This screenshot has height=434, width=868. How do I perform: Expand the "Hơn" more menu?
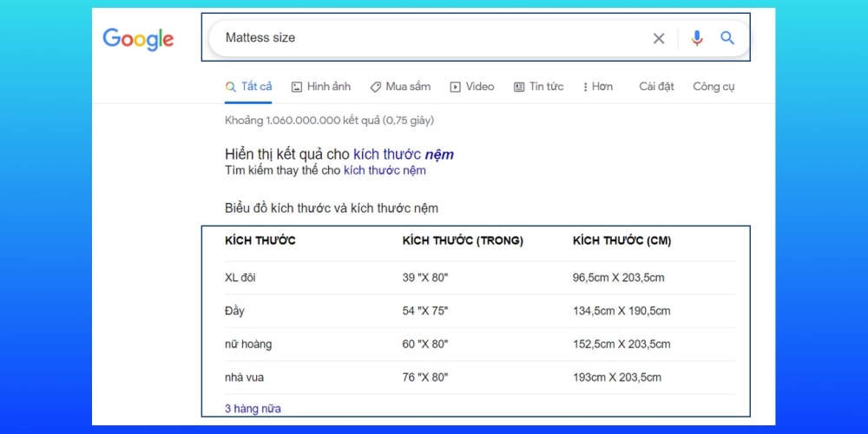point(598,86)
